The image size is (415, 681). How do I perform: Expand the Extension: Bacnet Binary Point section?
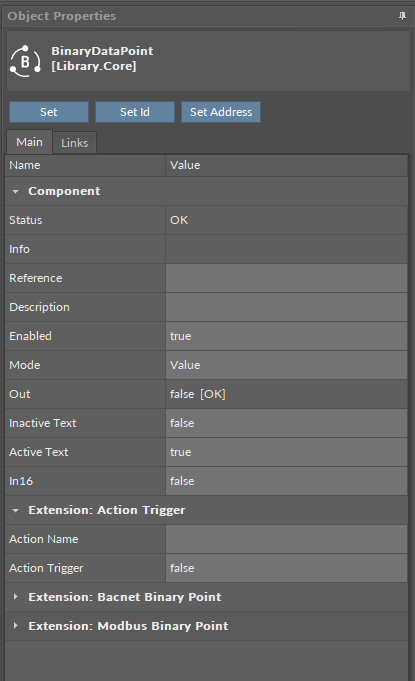click(x=16, y=597)
